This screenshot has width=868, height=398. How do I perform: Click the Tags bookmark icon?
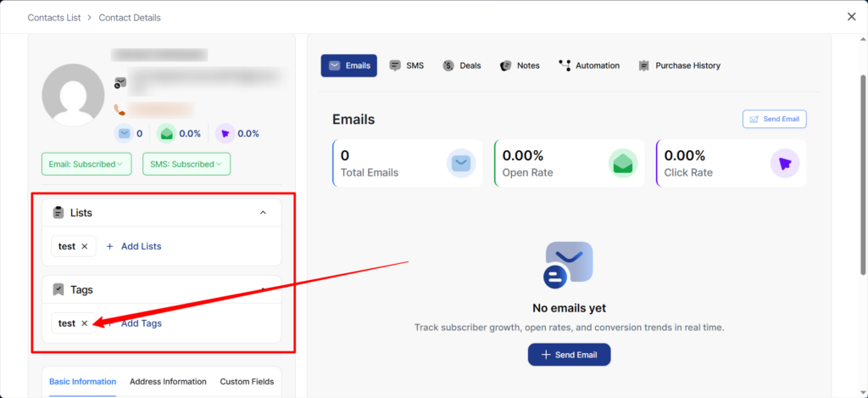coord(58,289)
